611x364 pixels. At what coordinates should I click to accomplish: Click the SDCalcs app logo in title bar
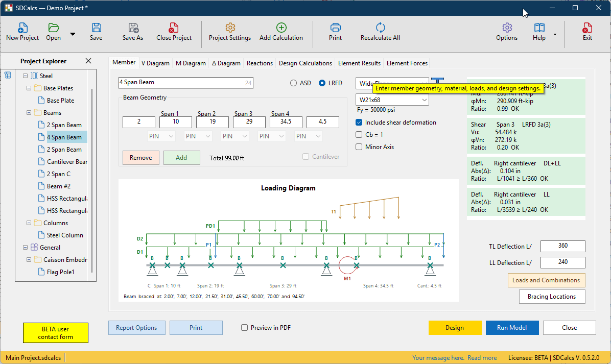tap(9, 8)
